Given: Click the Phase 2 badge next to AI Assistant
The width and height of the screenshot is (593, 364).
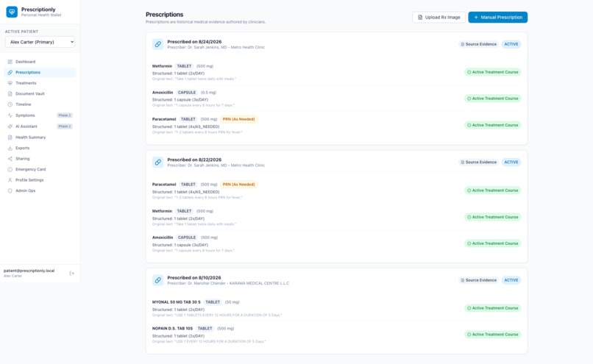Looking at the screenshot, I should pos(64,126).
